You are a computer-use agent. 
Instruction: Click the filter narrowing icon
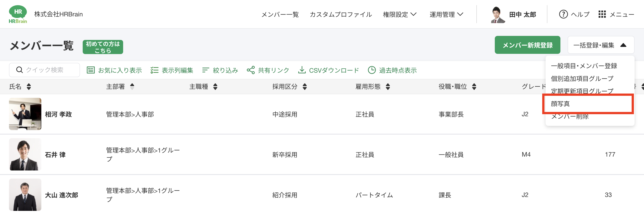pyautogui.click(x=205, y=70)
